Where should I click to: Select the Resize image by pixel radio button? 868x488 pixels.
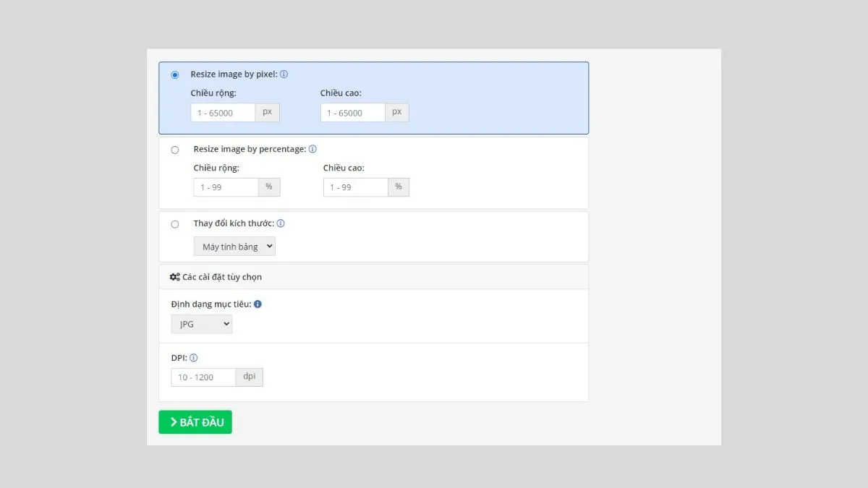tap(175, 75)
